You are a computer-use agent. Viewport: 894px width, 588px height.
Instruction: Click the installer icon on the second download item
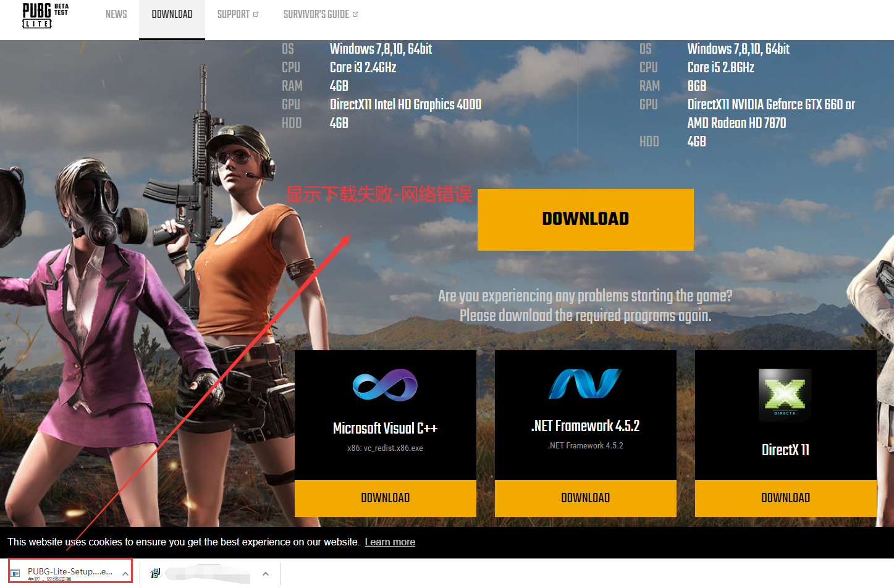tap(154, 573)
